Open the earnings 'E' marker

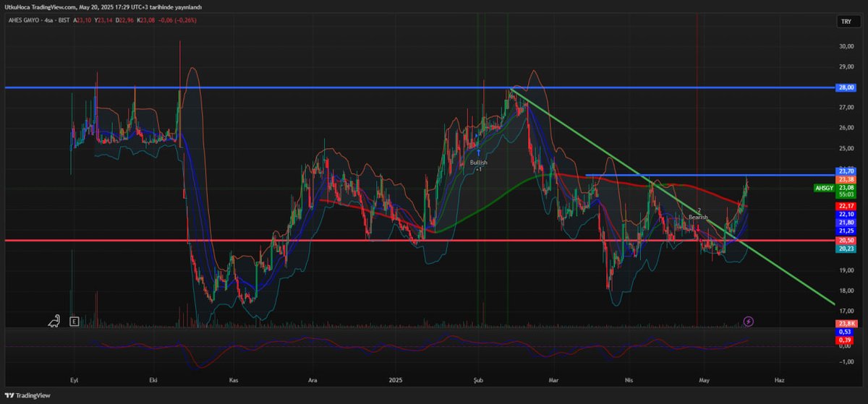[74, 322]
